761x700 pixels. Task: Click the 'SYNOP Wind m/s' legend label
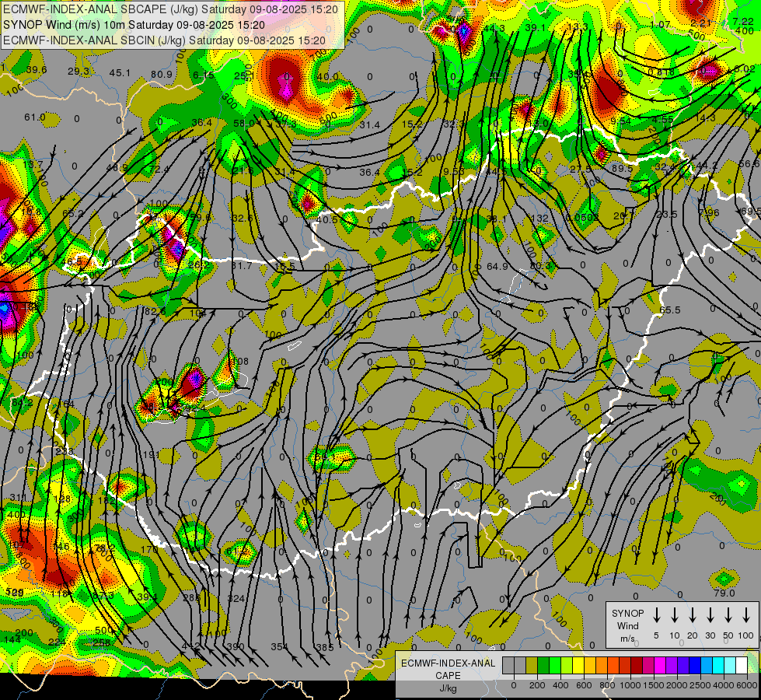(x=627, y=625)
